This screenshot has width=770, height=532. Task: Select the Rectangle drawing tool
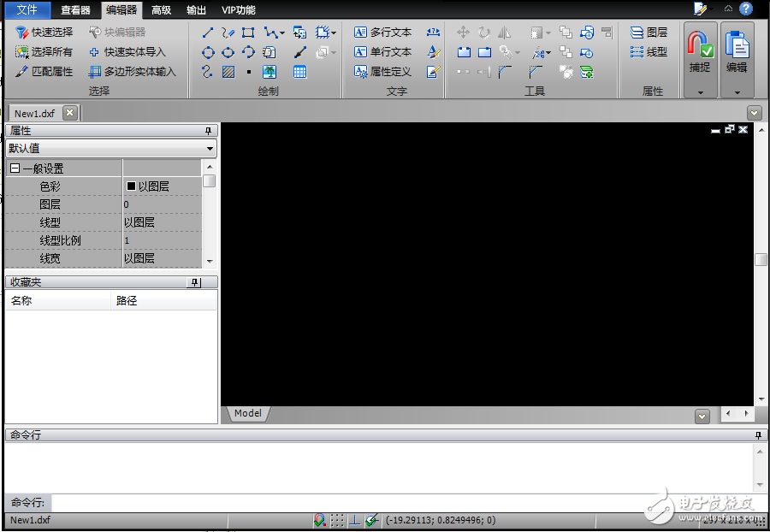tap(248, 33)
